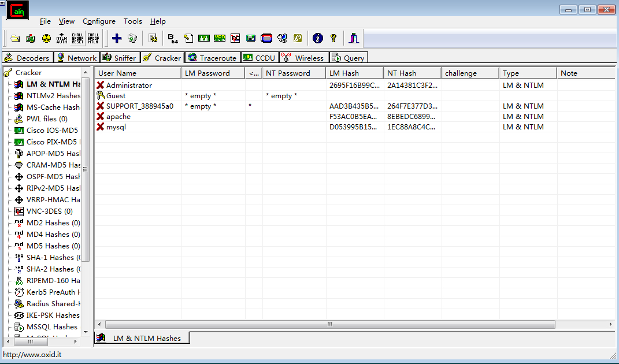Open the Base64 decoder icon
Viewport: 619px width, 364px height.
click(x=172, y=38)
